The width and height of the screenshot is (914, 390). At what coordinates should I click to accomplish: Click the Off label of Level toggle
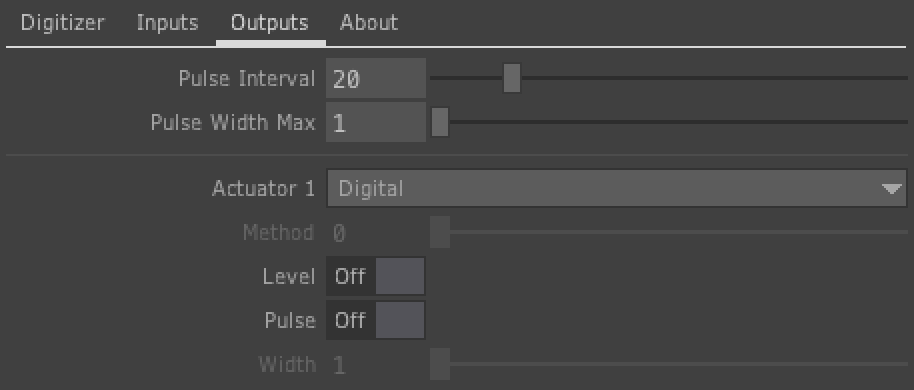pos(350,276)
